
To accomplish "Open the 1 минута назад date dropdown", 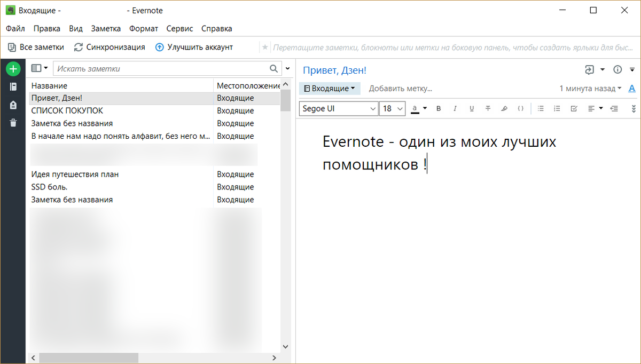I will [590, 89].
